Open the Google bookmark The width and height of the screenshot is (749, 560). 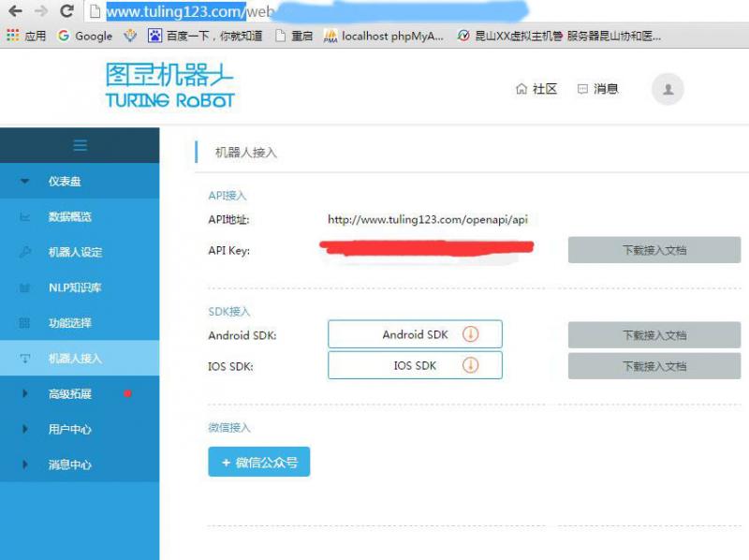[84, 36]
